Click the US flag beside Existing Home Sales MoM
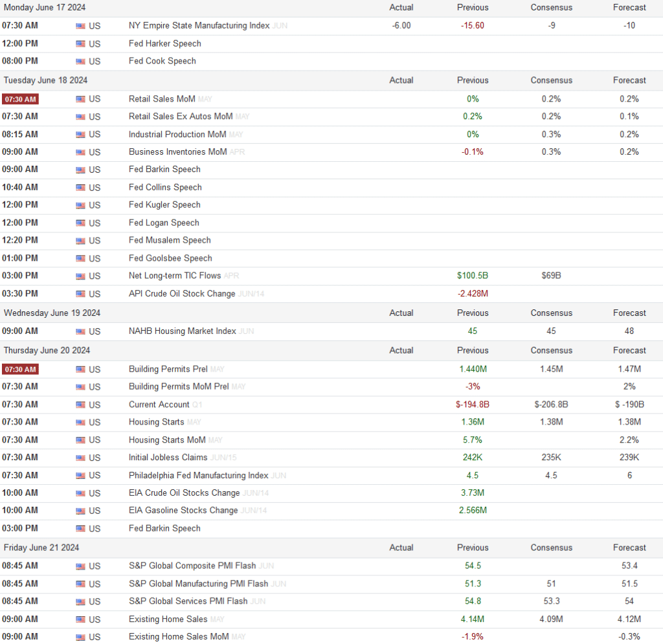 pyautogui.click(x=80, y=638)
